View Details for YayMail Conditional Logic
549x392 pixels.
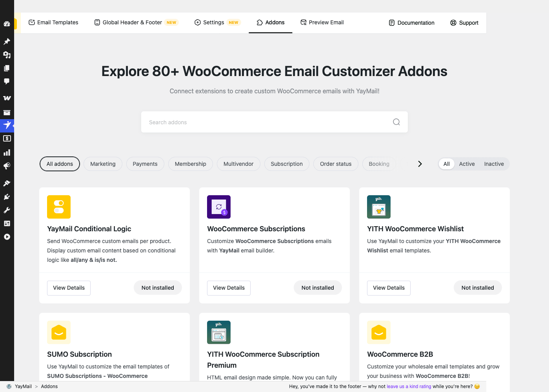point(69,288)
